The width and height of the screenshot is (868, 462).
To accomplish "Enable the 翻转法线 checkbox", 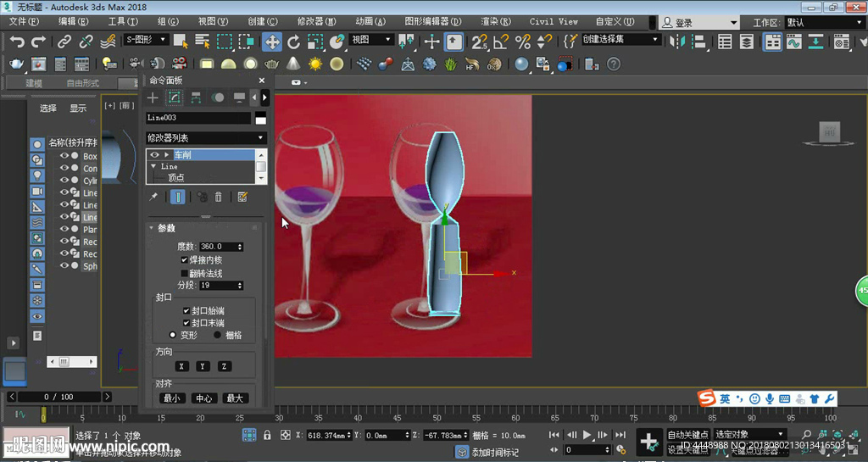I will (x=185, y=274).
